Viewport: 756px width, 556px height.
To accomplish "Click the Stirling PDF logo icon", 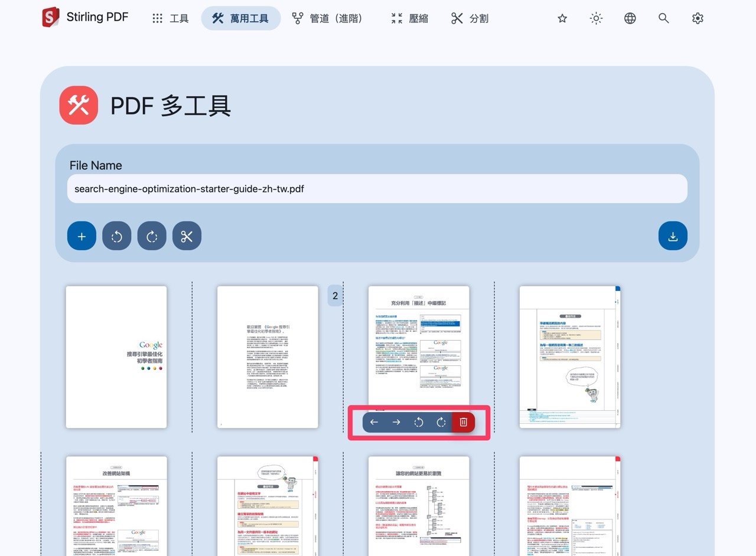I will (x=51, y=17).
